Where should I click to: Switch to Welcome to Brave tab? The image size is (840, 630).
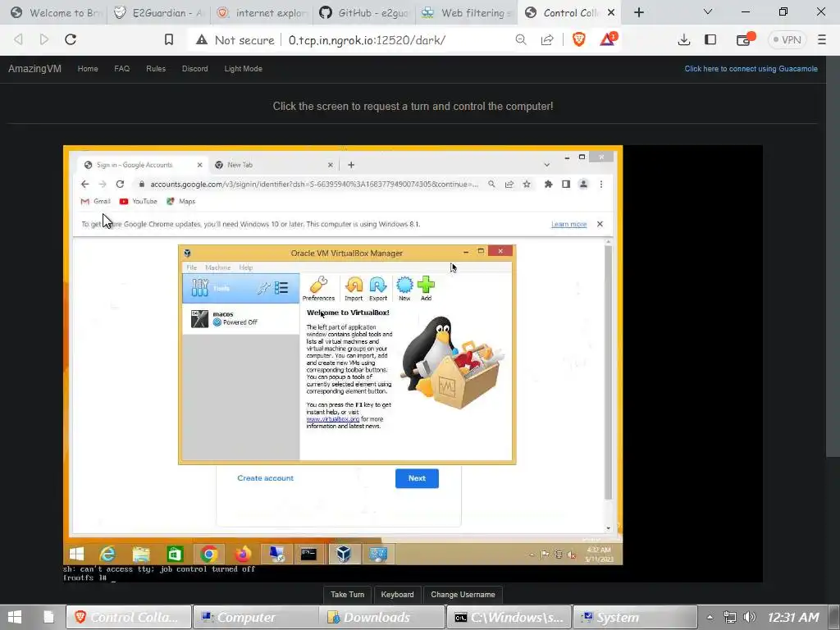[56, 12]
